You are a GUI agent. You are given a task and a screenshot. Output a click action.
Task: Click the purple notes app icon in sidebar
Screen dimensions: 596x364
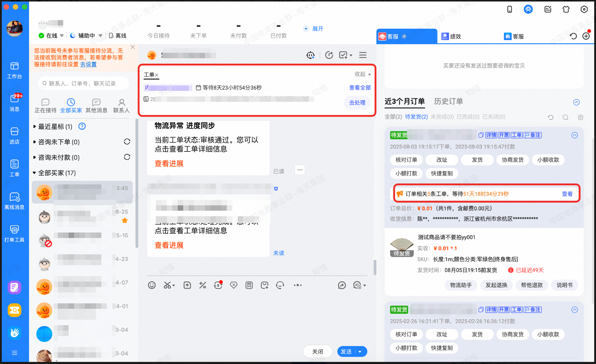[14, 287]
